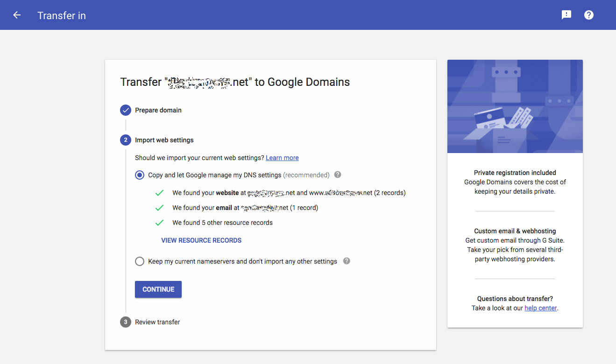Click the We found your website text
This screenshot has width=616, height=364.
pyautogui.click(x=289, y=193)
